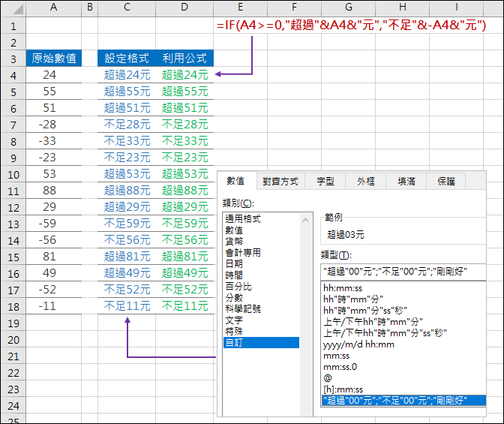Choose the 特殊 category
The image size is (504, 424).
coord(261,332)
